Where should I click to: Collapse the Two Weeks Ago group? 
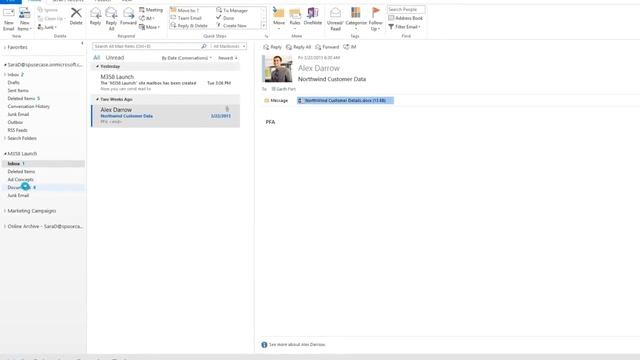point(98,99)
